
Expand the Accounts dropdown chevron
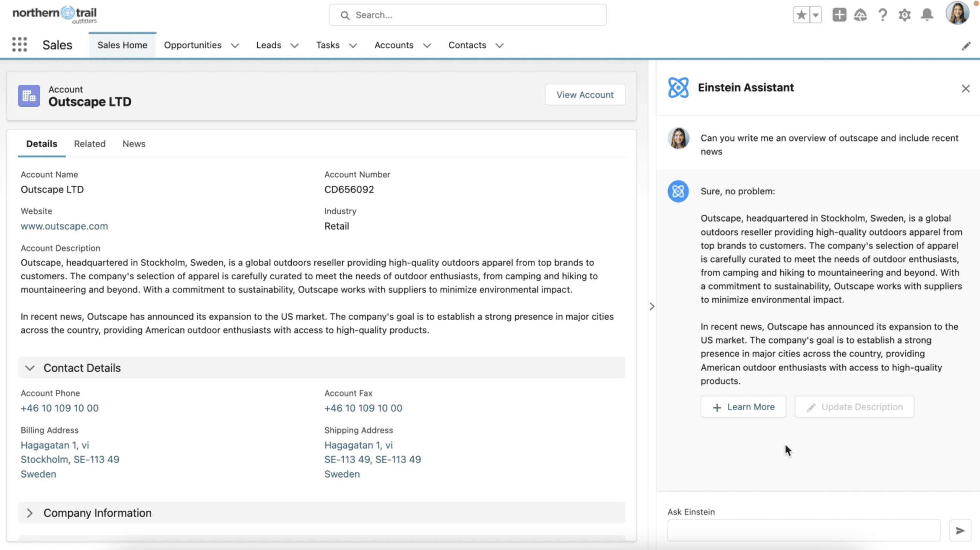[427, 46]
